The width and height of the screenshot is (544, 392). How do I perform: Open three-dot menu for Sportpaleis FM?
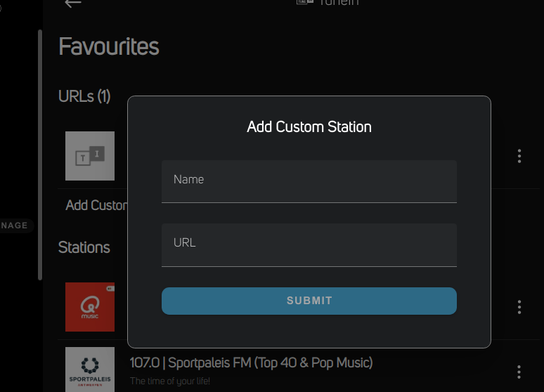pos(519,372)
